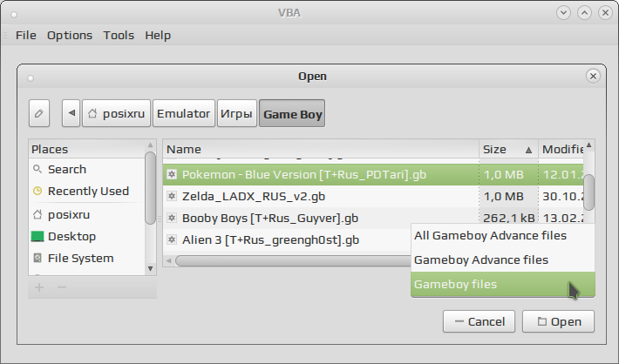
Task: Minimize the VBA window
Action: 563,12
